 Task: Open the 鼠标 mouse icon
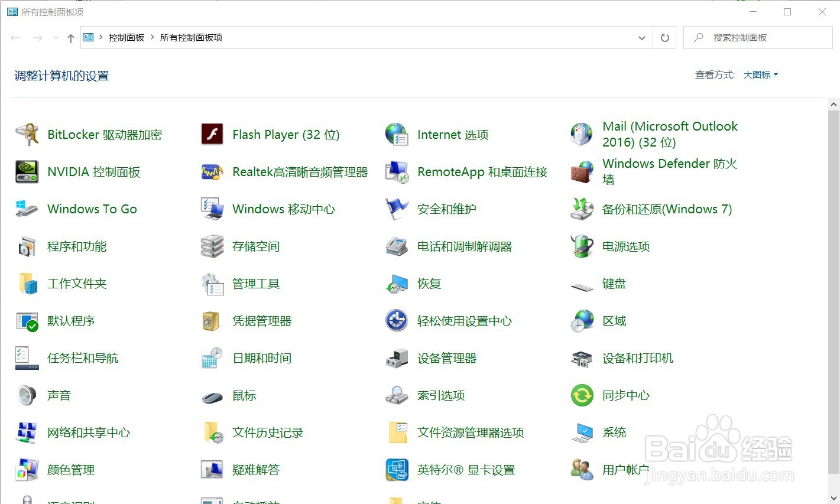(212, 397)
